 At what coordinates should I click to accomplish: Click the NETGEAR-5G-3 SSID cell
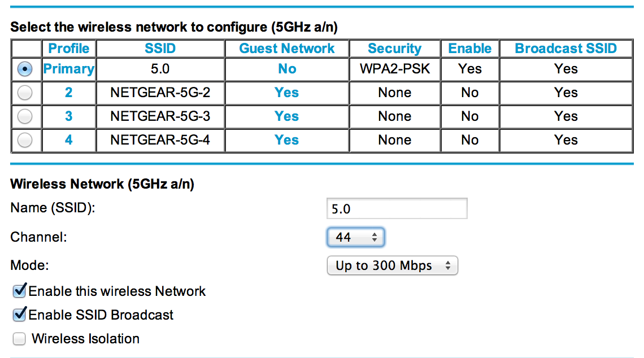[160, 116]
